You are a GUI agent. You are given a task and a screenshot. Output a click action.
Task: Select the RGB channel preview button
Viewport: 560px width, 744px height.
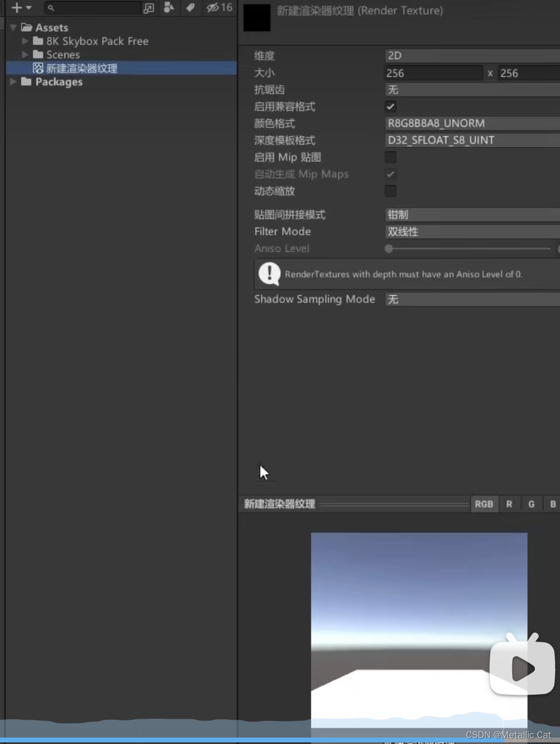click(x=484, y=504)
